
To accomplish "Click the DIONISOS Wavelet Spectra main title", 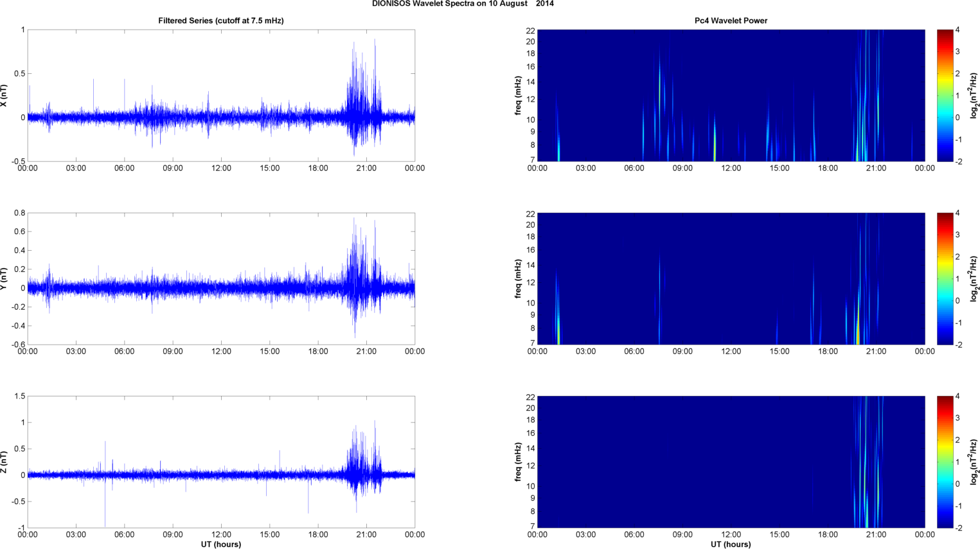I will click(463, 4).
